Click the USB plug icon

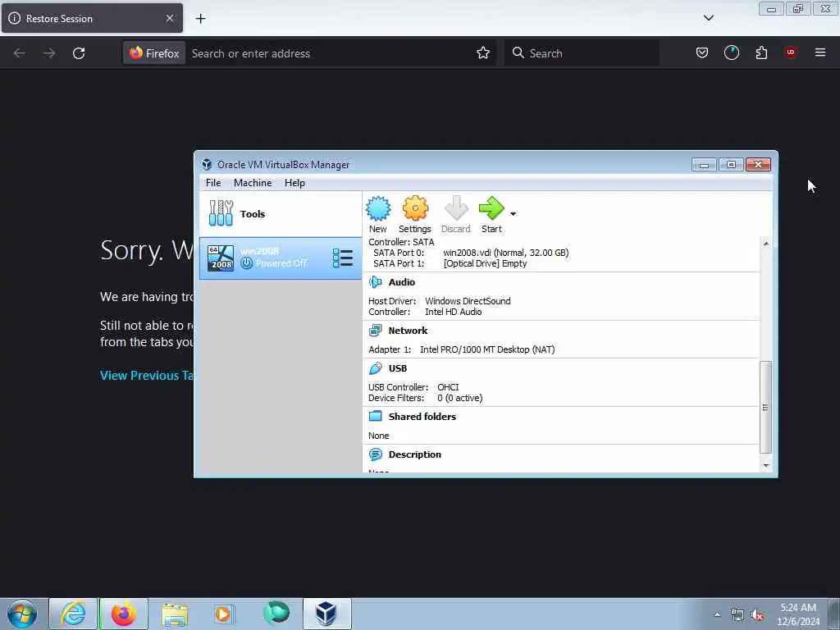pyautogui.click(x=376, y=368)
